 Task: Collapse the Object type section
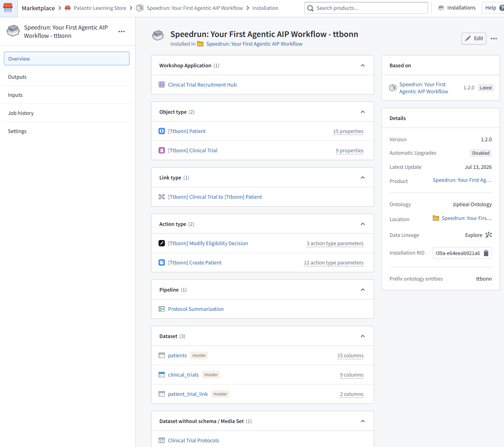pos(363,112)
